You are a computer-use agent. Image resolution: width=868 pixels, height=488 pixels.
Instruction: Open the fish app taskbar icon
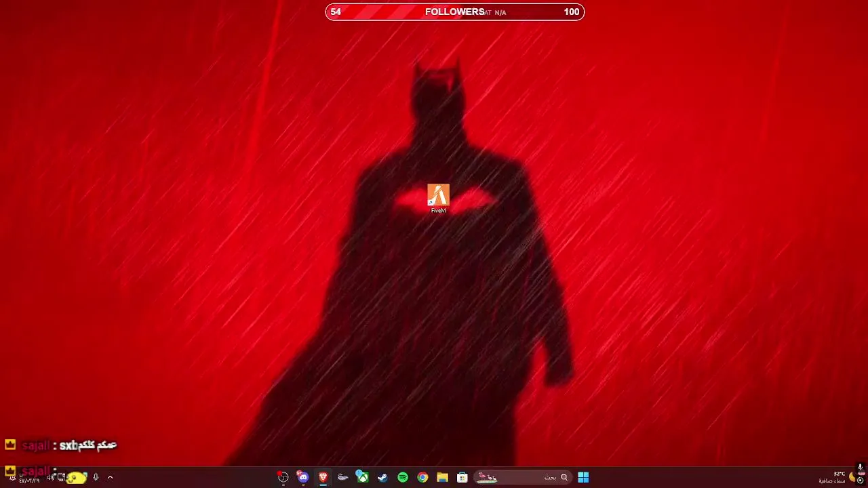point(342,477)
